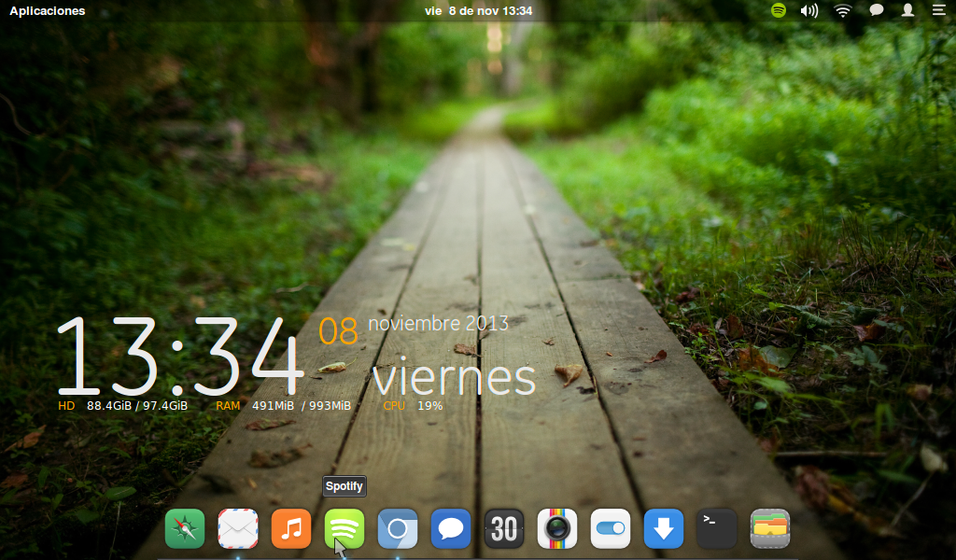Open the blue chat messaging app in dock

point(451,528)
